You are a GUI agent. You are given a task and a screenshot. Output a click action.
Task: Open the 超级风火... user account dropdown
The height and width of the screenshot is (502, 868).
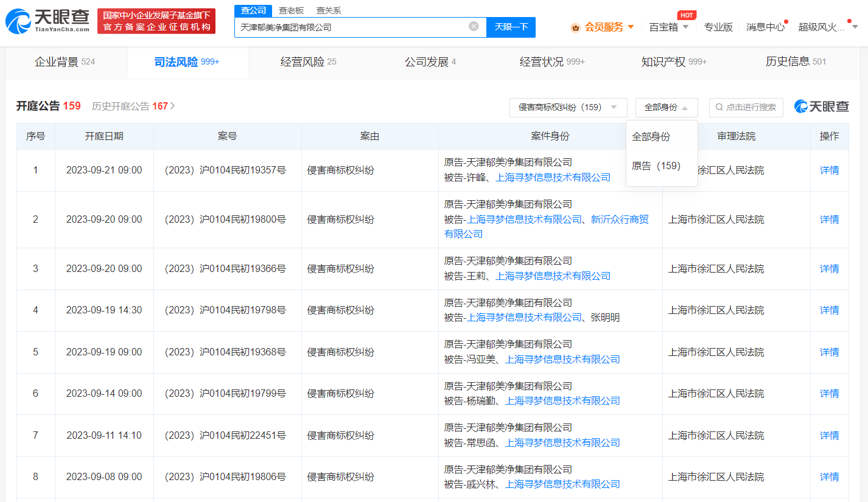pyautogui.click(x=828, y=27)
